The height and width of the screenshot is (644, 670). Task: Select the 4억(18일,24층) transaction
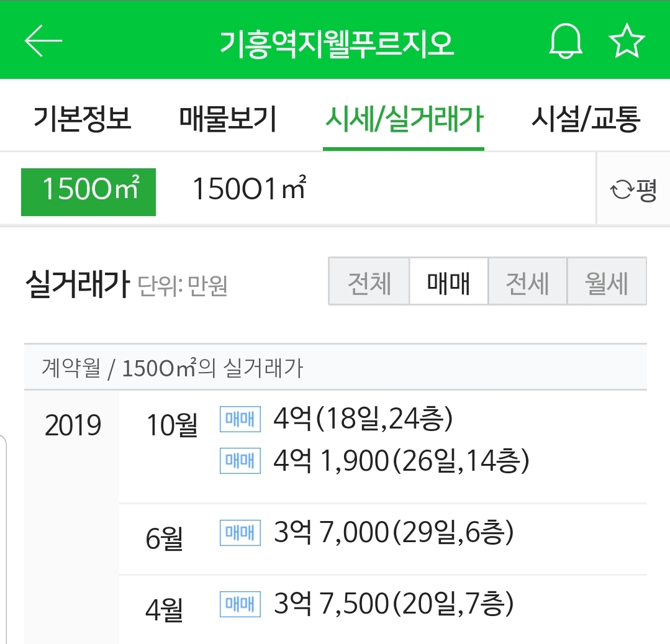point(363,419)
